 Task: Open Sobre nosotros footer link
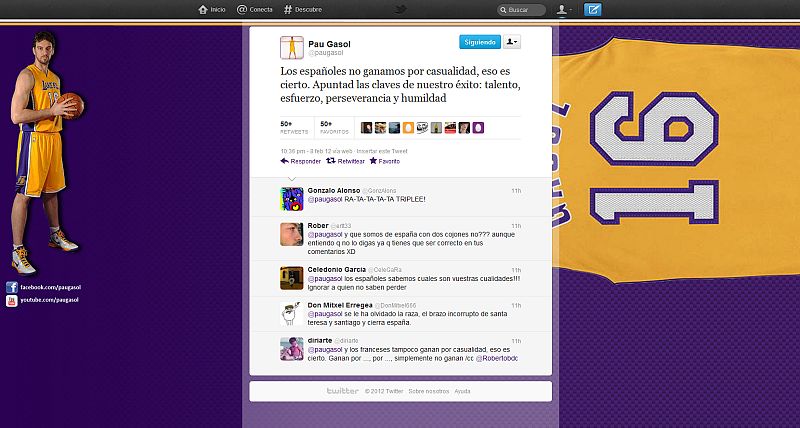(428, 391)
